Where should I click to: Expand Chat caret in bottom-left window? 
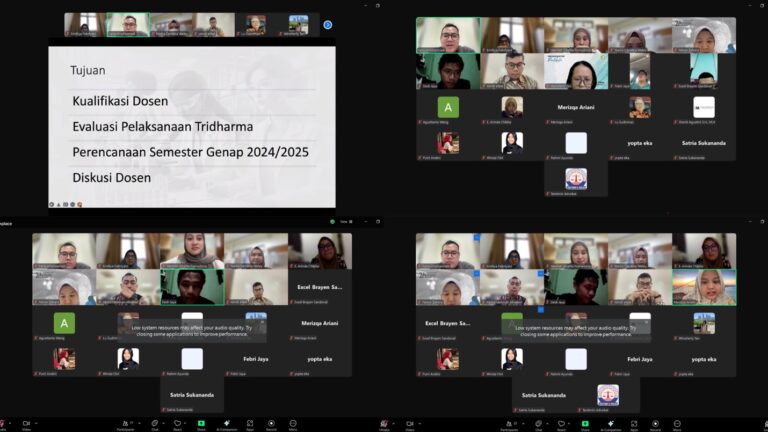click(x=163, y=423)
